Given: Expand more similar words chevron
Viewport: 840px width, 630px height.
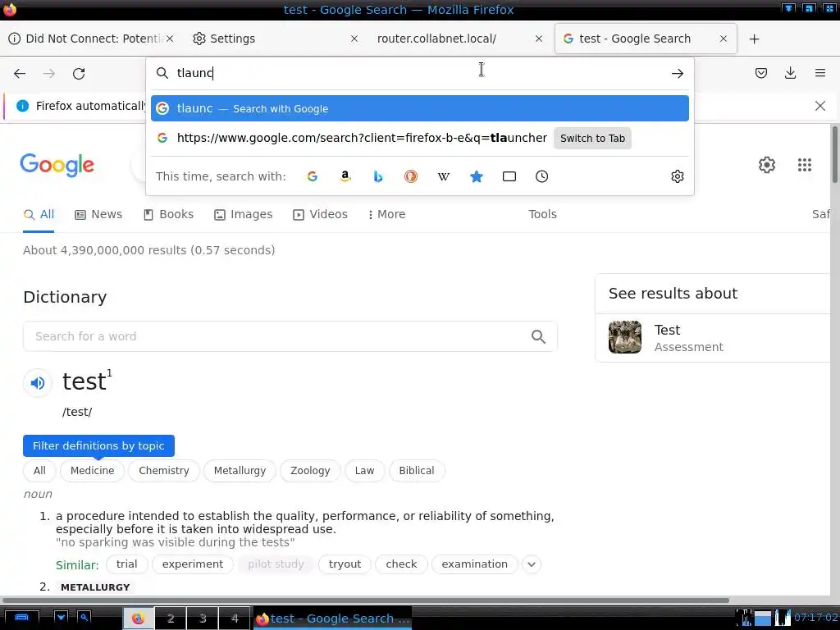Looking at the screenshot, I should click(531, 564).
